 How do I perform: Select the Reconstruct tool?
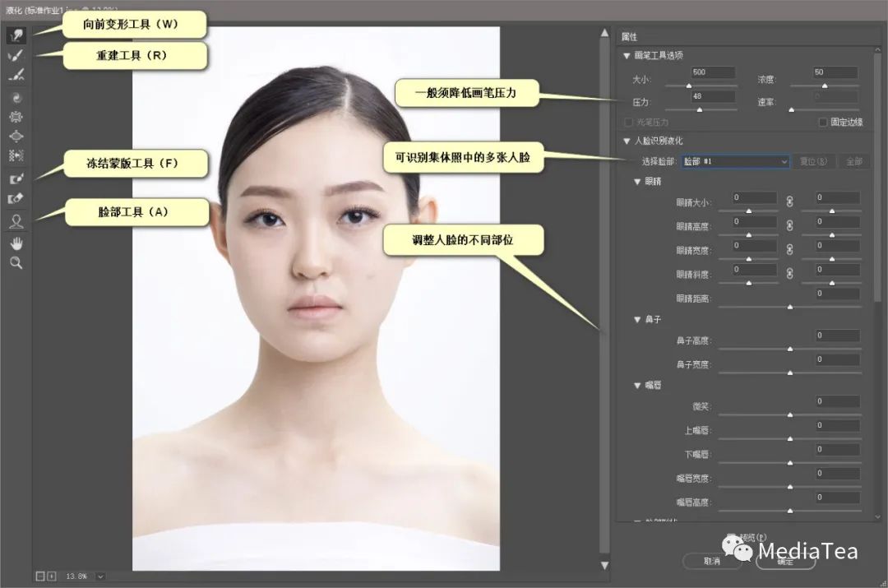click(x=16, y=56)
